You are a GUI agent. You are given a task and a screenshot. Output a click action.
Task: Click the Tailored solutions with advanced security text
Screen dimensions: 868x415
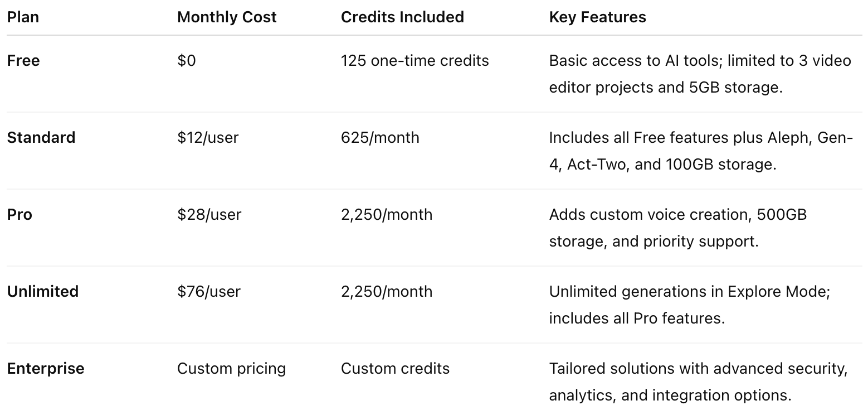(x=698, y=368)
